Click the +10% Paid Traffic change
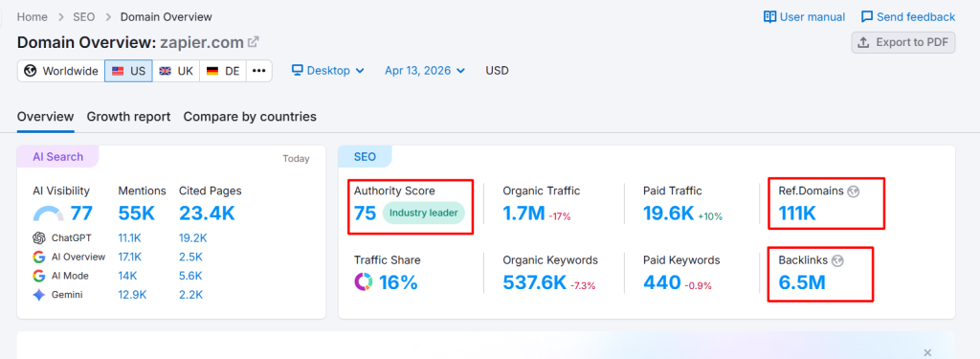The height and width of the screenshot is (359, 980). [710, 217]
